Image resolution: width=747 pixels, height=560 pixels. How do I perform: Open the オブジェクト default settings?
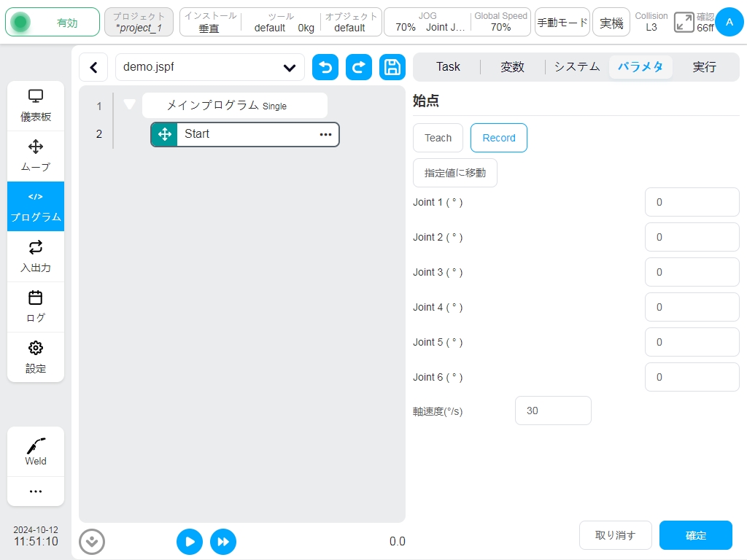351,22
